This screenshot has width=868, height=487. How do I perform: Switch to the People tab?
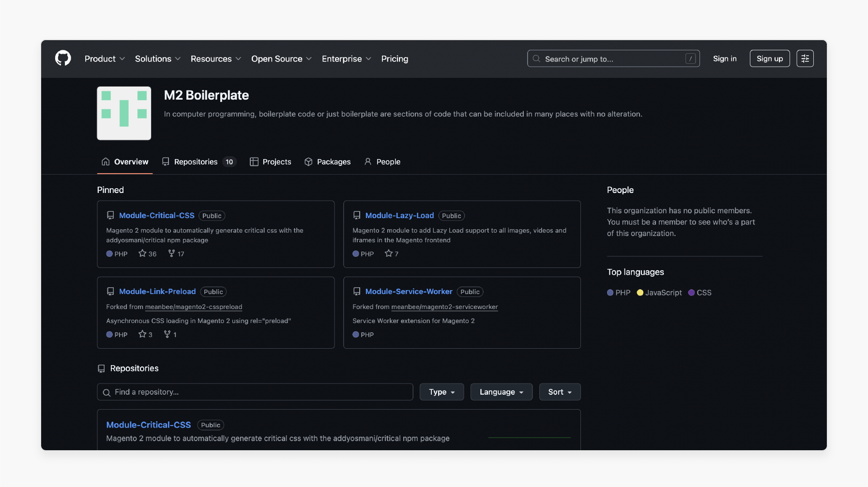click(x=382, y=162)
